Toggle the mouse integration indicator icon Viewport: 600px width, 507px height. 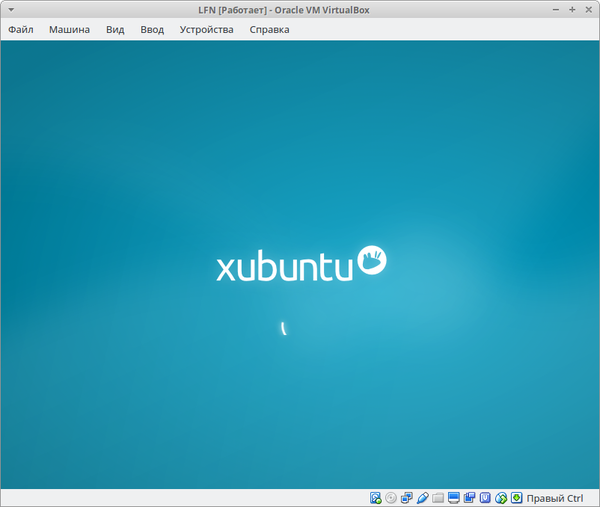tap(501, 498)
